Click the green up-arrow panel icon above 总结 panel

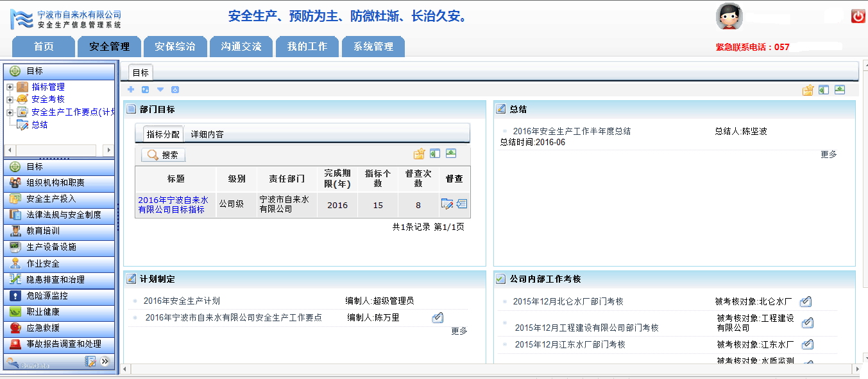840,91
